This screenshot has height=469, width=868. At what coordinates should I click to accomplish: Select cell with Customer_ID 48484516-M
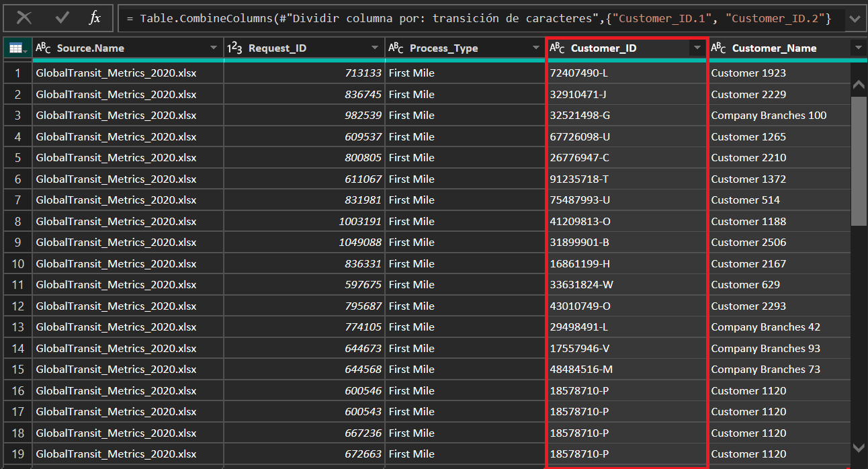tap(627, 369)
